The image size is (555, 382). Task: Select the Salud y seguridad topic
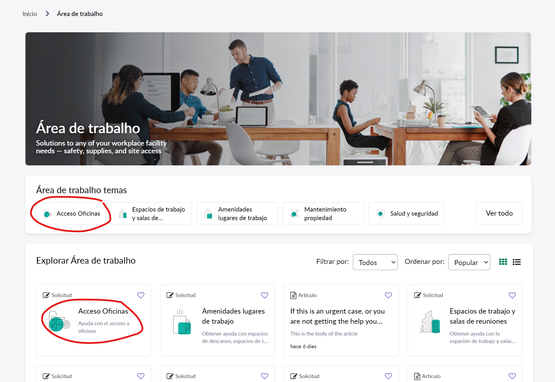406,213
